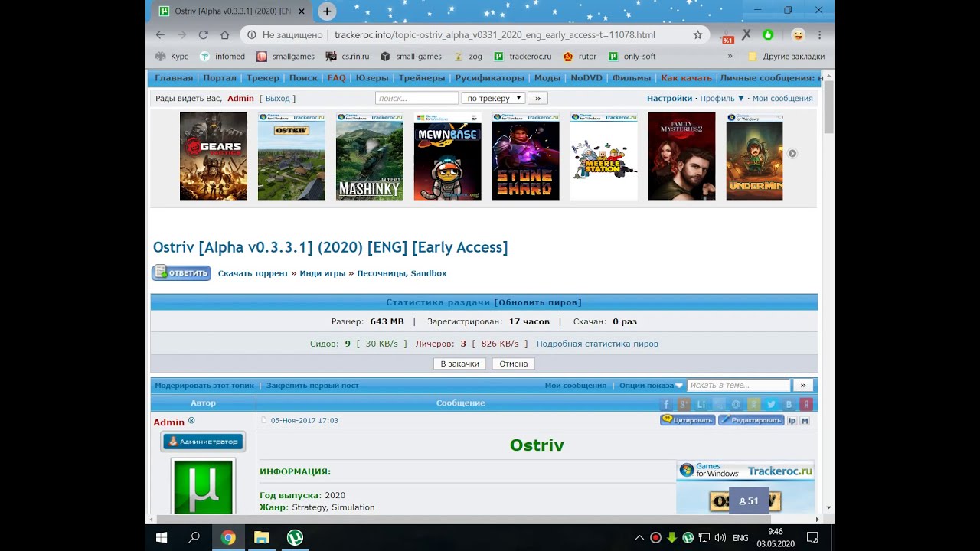Submit the site search with the » button
Screen dimensions: 980x551
coord(537,98)
